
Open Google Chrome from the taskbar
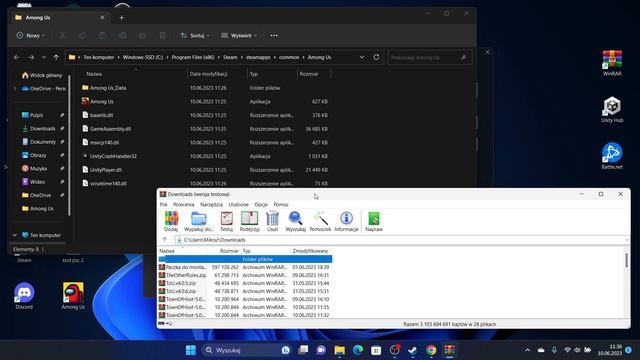click(431, 350)
